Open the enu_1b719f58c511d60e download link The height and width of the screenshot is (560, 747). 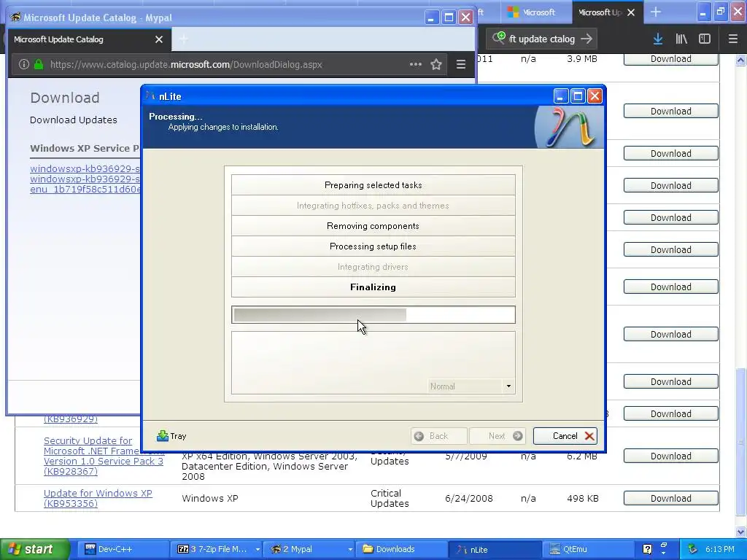[85, 189]
